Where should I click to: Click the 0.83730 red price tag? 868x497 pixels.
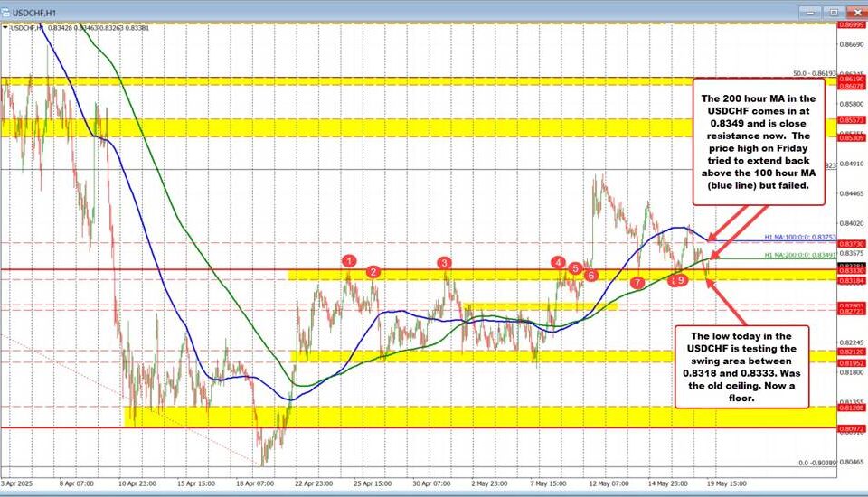click(x=852, y=243)
